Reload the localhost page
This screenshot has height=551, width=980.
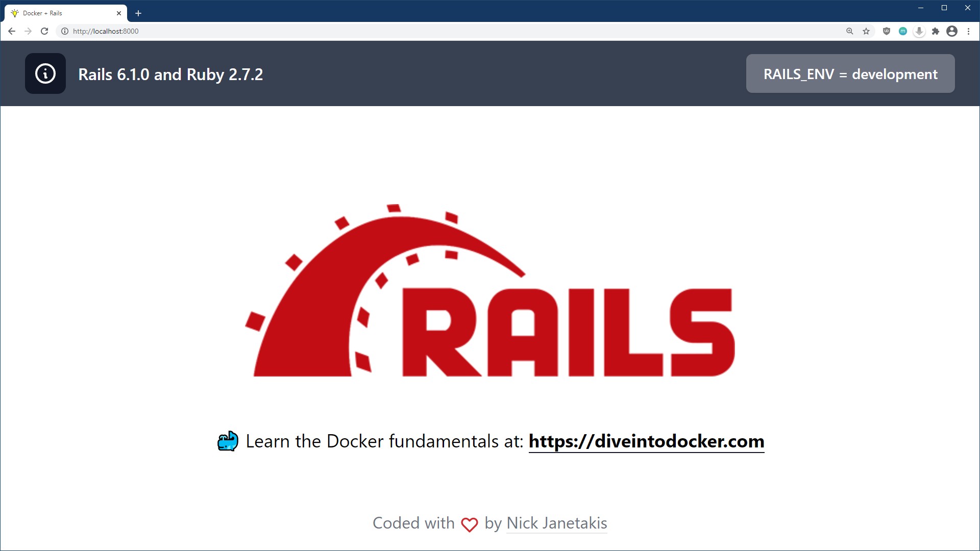(44, 31)
